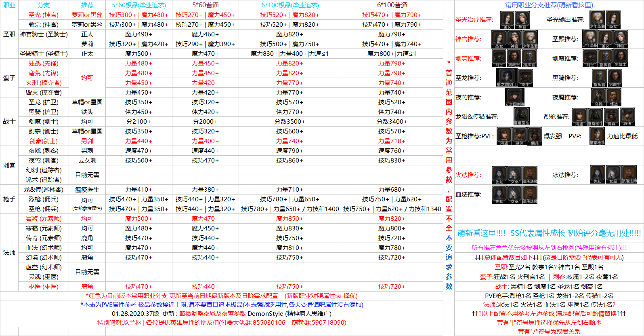The width and height of the screenshot is (644, 336).
Task: Select 佣兵 portrait in 圣枪推荐 PVE row
Action: (x=535, y=136)
